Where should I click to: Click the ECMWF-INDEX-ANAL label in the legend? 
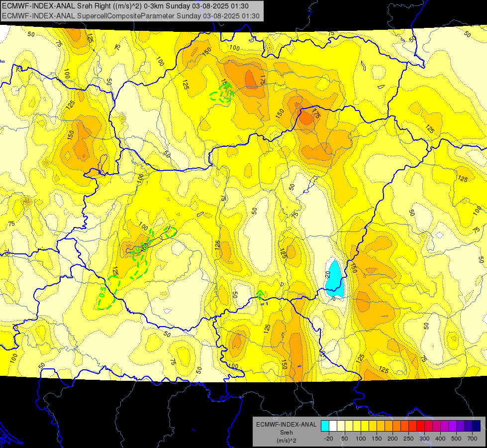pyautogui.click(x=286, y=425)
